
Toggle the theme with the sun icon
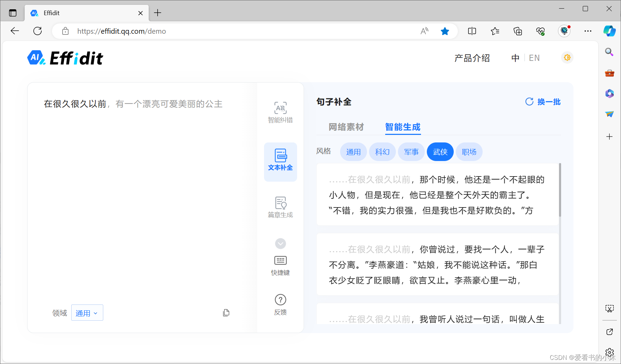click(x=567, y=57)
